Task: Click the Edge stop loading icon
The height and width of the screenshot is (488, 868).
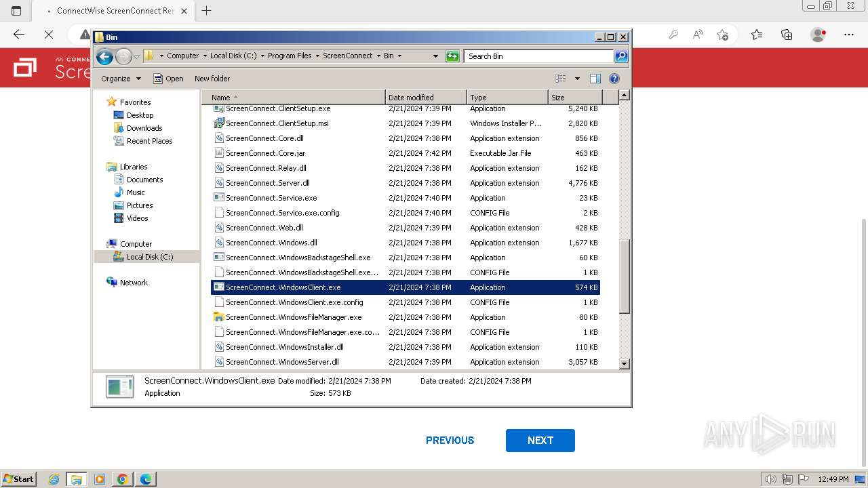Action: tap(49, 35)
